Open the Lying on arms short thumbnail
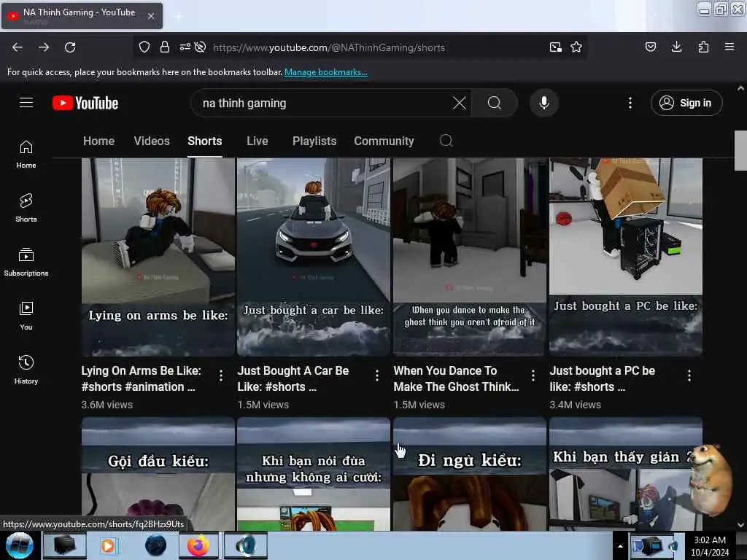 click(x=158, y=257)
